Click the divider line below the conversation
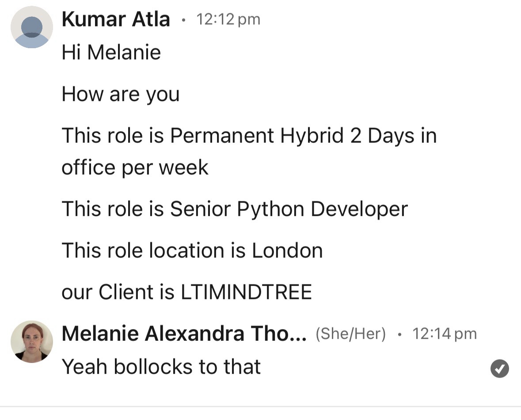The width and height of the screenshot is (521, 420). (260, 406)
